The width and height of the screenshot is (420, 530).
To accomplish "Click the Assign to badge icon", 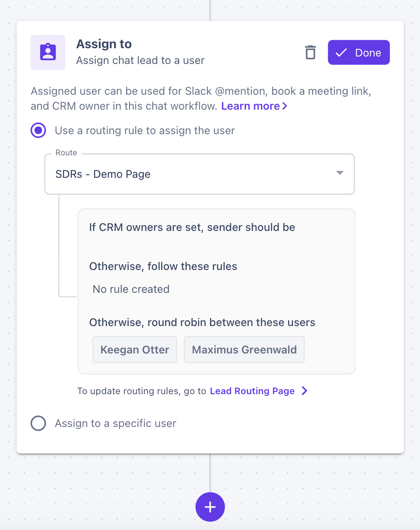I will tap(48, 52).
